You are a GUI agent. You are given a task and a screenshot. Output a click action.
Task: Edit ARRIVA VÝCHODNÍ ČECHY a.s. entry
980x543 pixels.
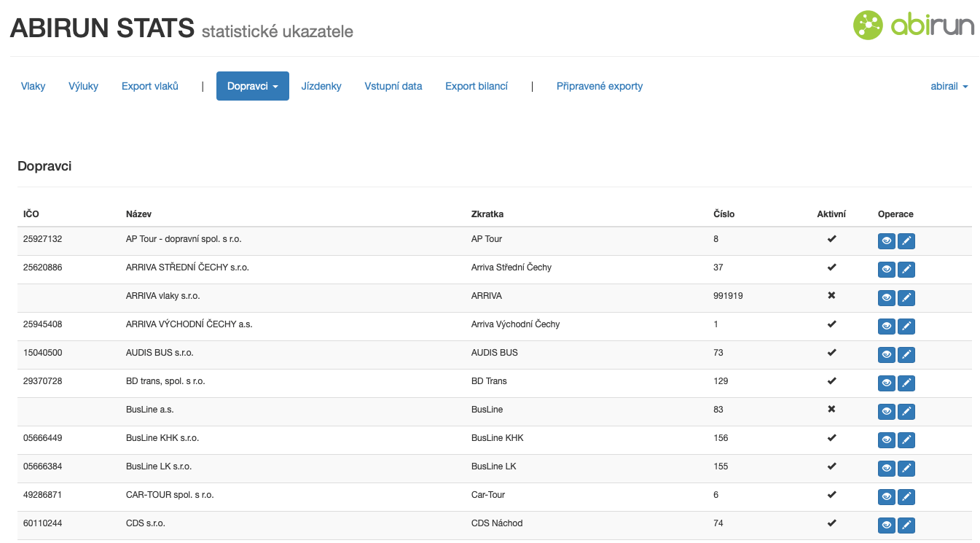(x=906, y=327)
